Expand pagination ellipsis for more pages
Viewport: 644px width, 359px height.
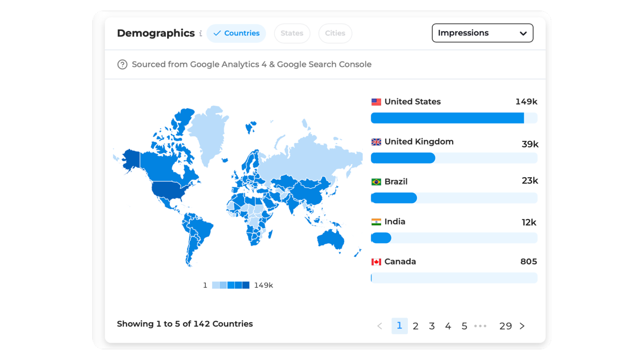click(x=480, y=326)
